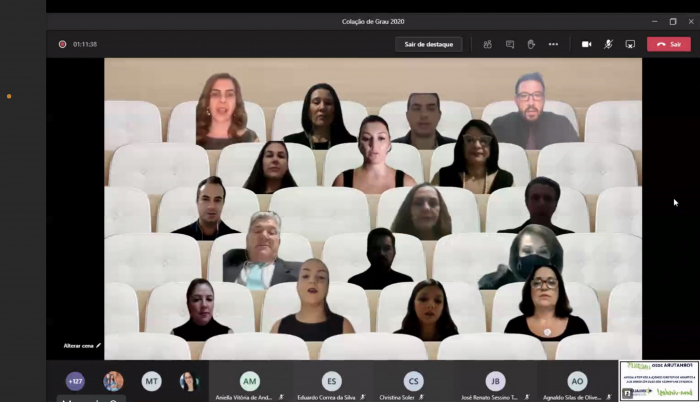Toggle the camera on or off
The image size is (700, 402).
[x=587, y=44]
